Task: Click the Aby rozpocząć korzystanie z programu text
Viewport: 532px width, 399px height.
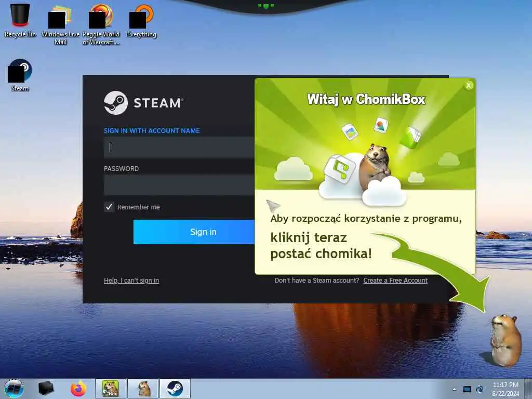Action: (366, 219)
